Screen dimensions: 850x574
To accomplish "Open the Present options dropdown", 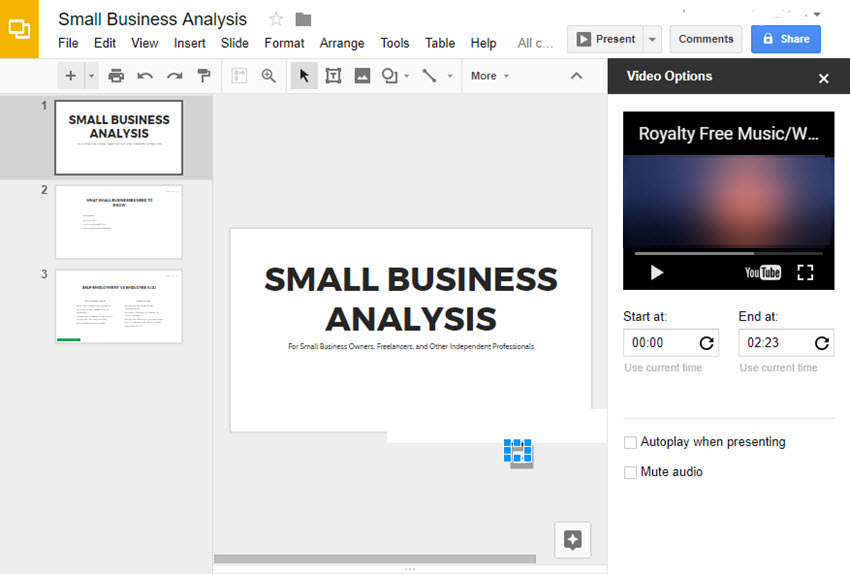I will (x=652, y=39).
